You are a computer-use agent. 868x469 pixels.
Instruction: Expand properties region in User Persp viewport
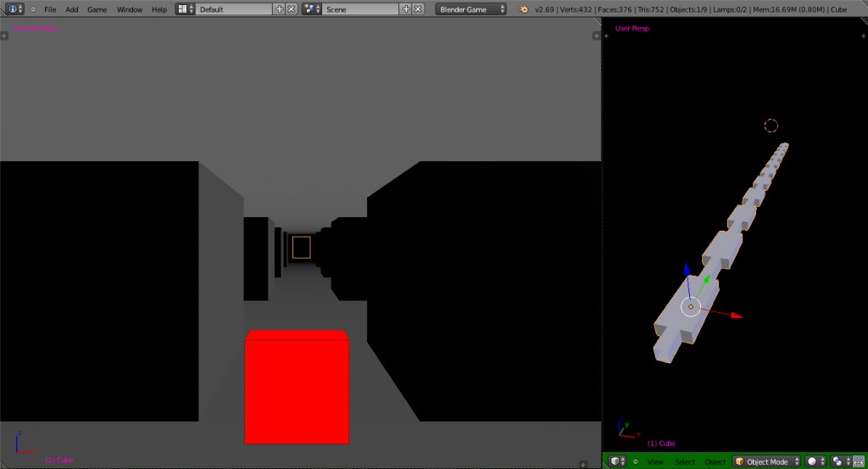tap(864, 36)
